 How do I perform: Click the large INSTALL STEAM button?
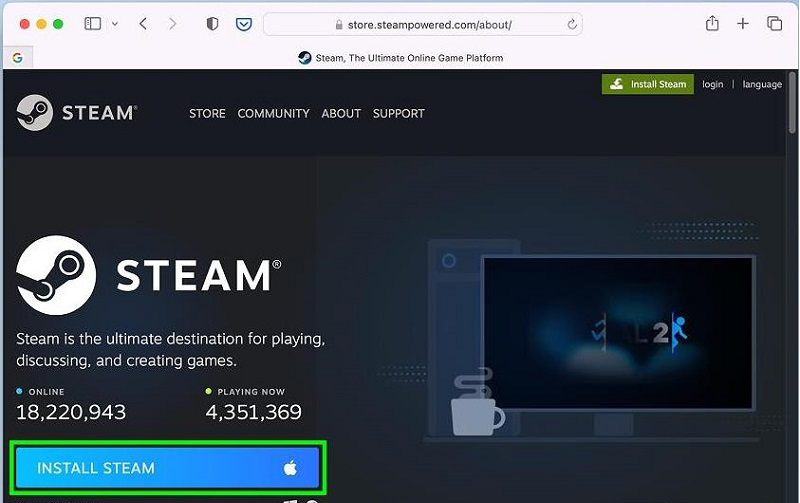pyautogui.click(x=167, y=468)
